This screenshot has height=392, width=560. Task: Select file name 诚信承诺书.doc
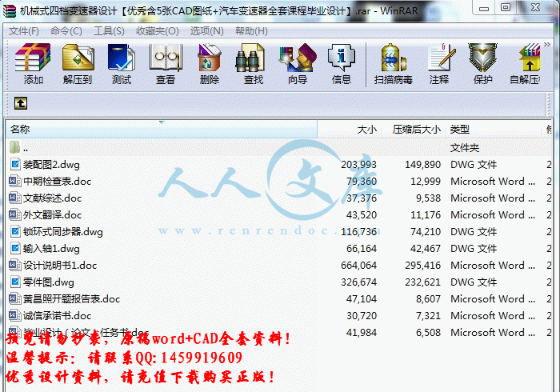(x=57, y=315)
